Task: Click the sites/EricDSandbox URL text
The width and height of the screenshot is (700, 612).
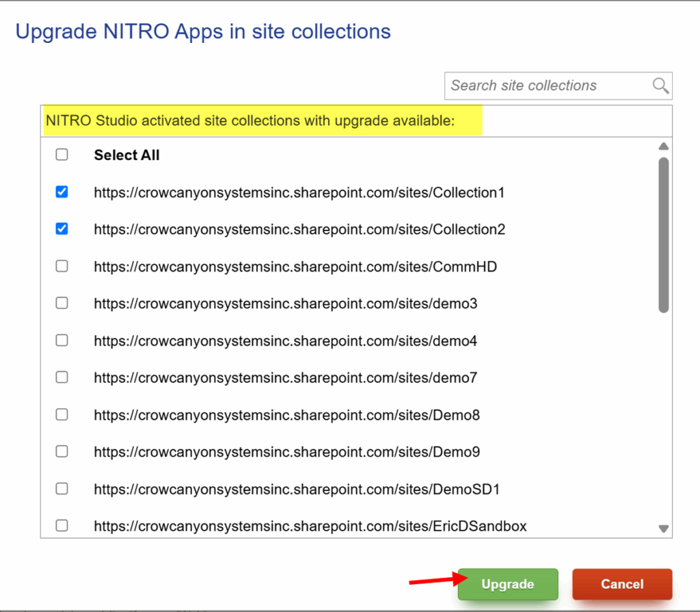Action: click(x=310, y=527)
